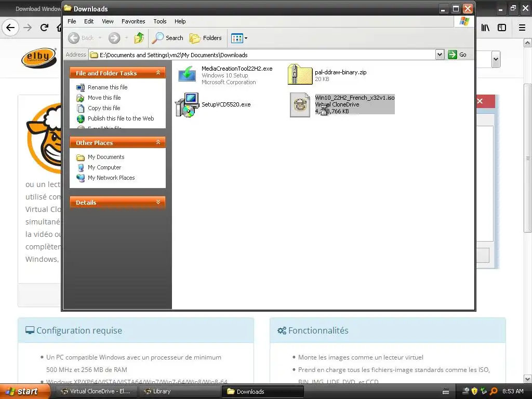Select the MediaCreationTool22H2.exe icon
This screenshot has height=399, width=532.
click(x=187, y=75)
